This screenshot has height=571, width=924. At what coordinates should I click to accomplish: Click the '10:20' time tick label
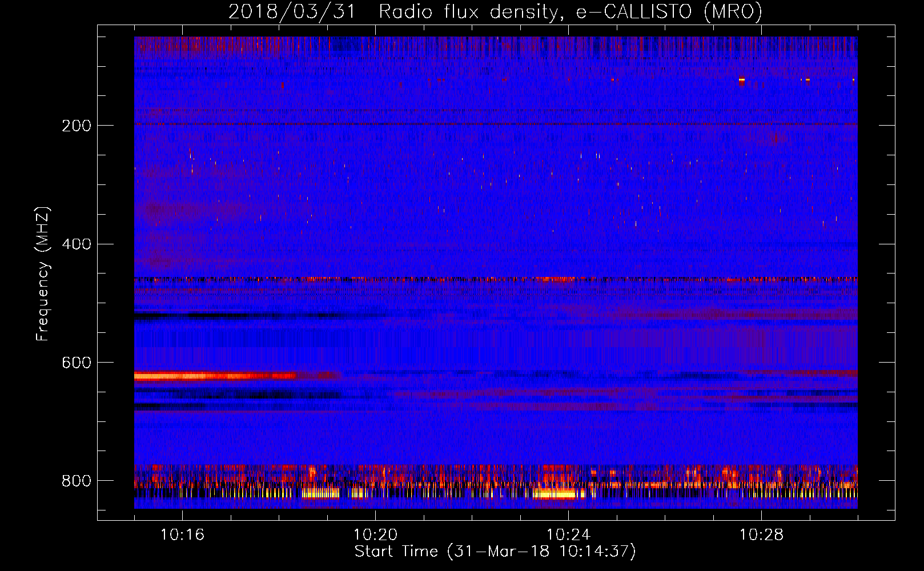(x=375, y=535)
